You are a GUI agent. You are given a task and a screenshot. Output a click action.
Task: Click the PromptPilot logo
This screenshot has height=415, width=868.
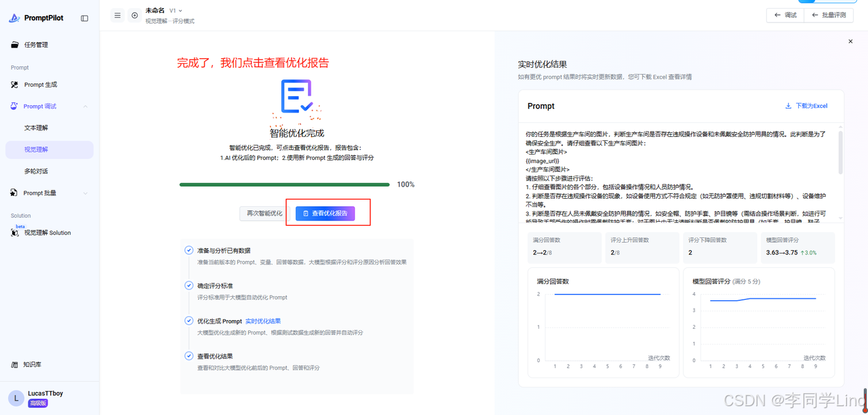click(37, 18)
